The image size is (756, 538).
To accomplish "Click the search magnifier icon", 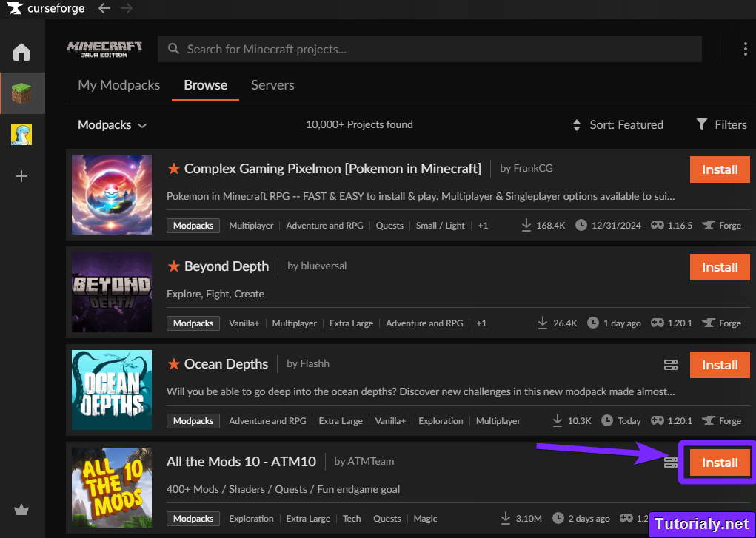I will point(173,49).
